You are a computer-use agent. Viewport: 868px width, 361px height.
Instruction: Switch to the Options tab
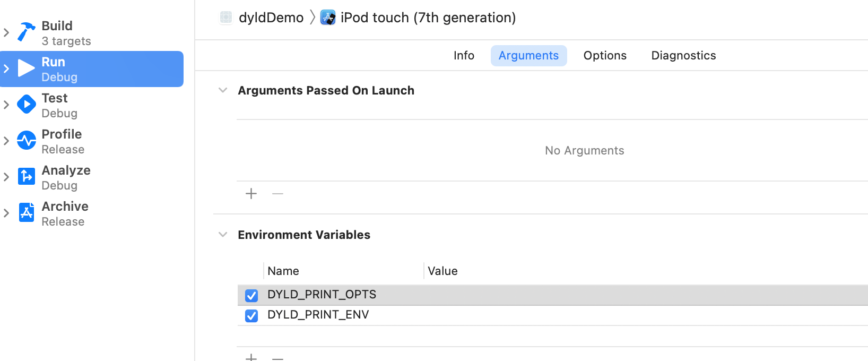pos(605,56)
